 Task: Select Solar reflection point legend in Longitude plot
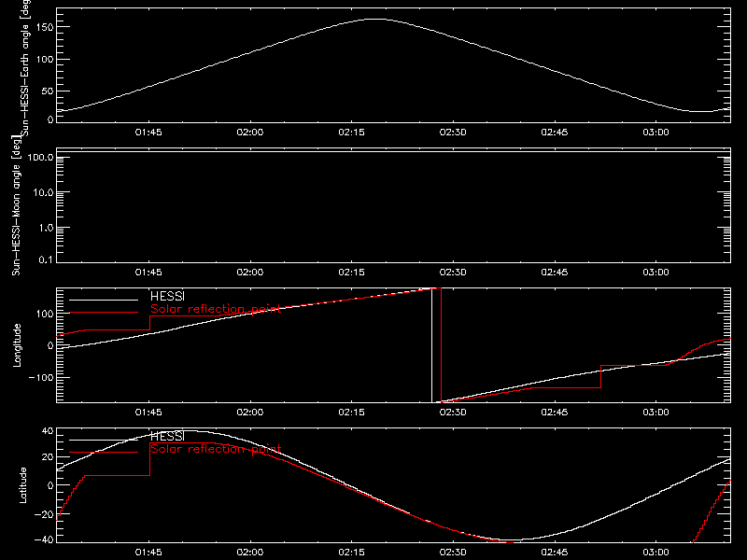pos(216,309)
